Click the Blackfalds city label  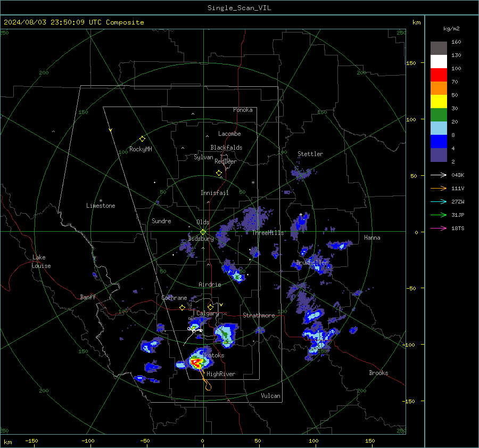coord(226,148)
